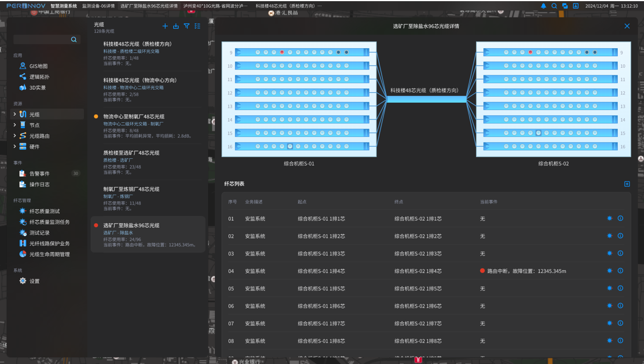
Task: Click info icon for core row 04
Action: 621,271
